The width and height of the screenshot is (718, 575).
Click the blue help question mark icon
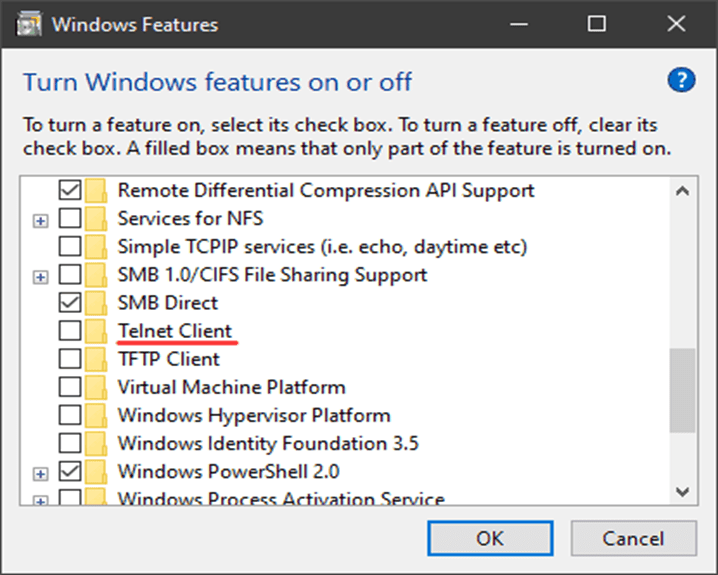681,81
